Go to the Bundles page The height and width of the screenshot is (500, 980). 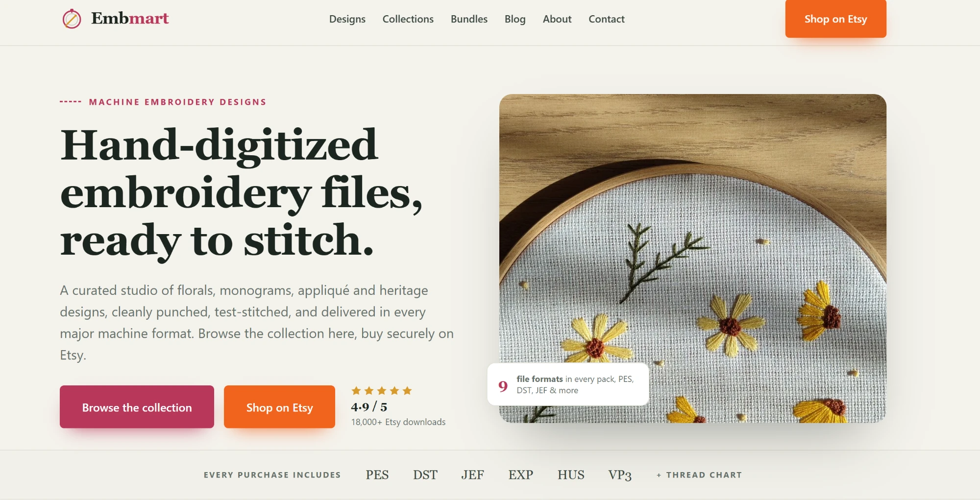pos(469,19)
